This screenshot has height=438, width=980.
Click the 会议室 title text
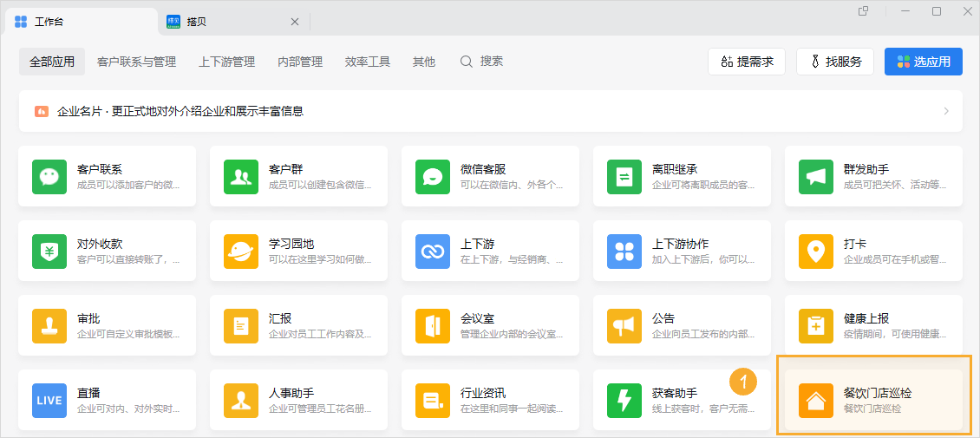(x=478, y=318)
